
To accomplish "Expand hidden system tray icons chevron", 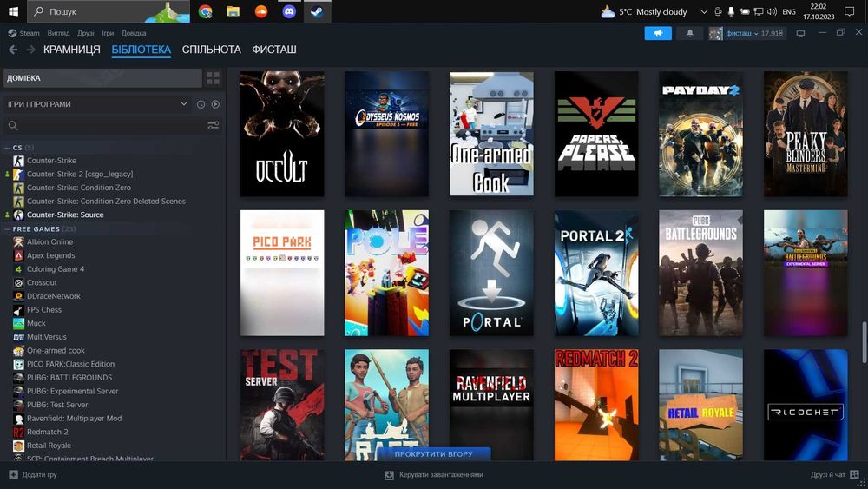I will point(704,11).
